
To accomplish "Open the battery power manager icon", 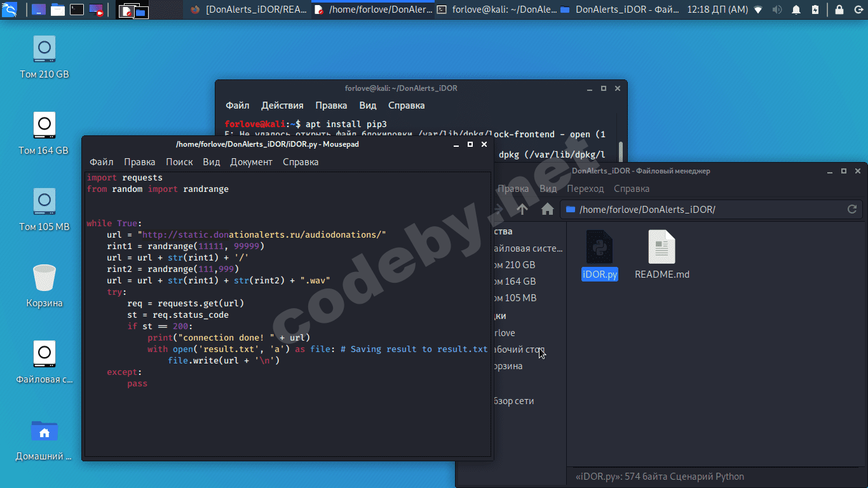I will click(815, 10).
